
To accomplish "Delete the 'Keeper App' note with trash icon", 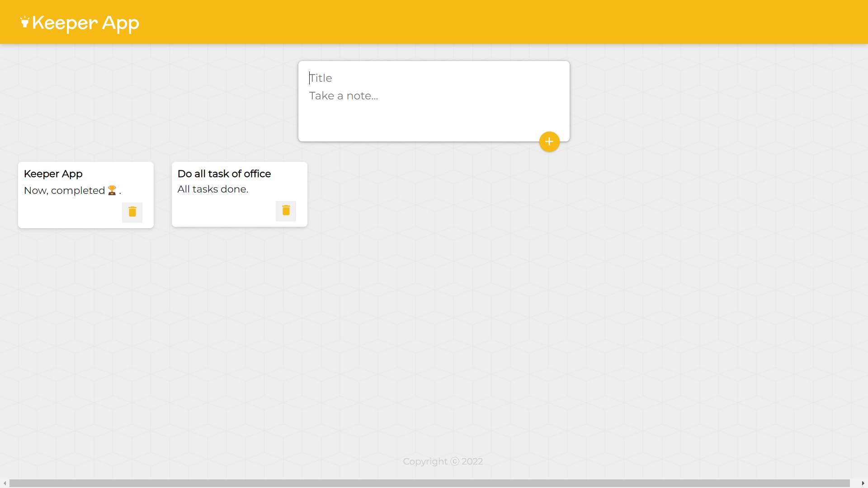I will point(132,212).
